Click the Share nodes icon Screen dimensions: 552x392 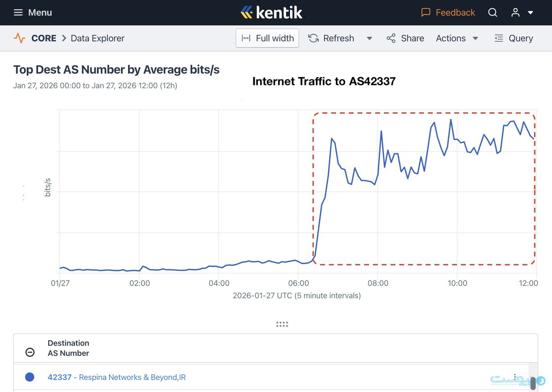(x=391, y=38)
